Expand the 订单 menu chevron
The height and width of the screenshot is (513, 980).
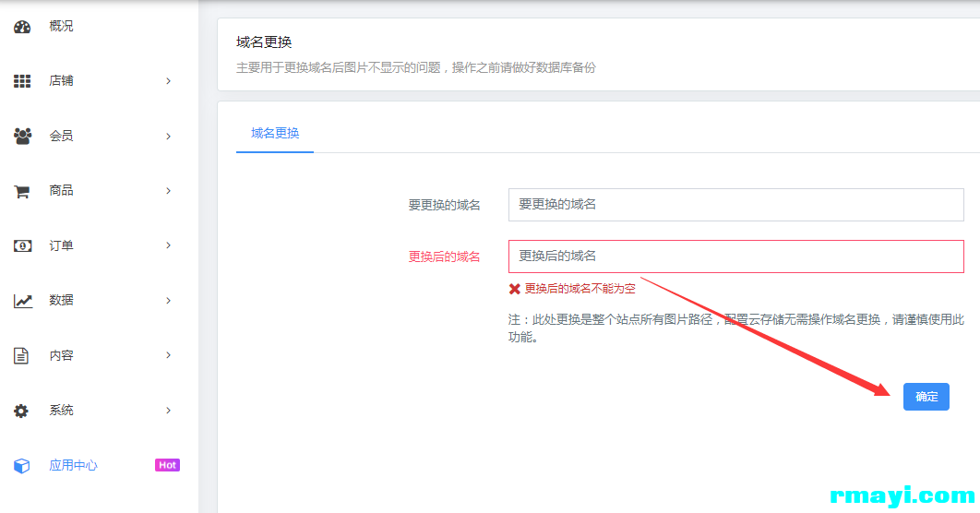point(168,245)
